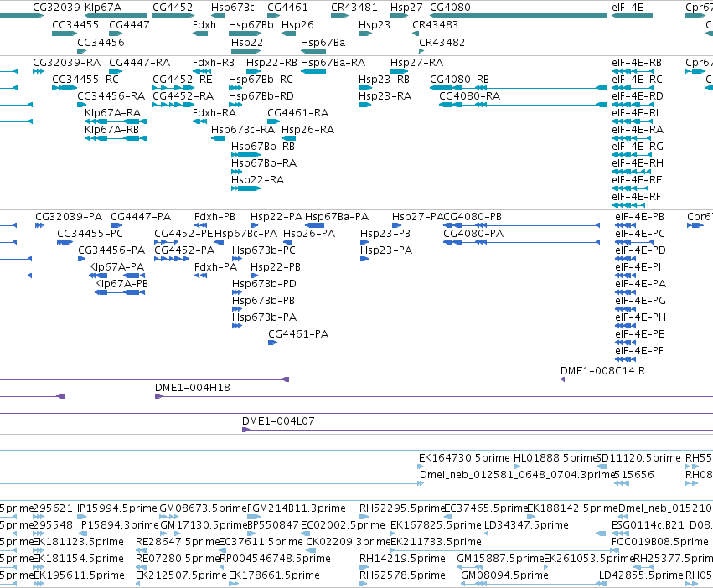Click protein eIF-4E-PF
The width and height of the screenshot is (713, 588).
tap(639, 351)
